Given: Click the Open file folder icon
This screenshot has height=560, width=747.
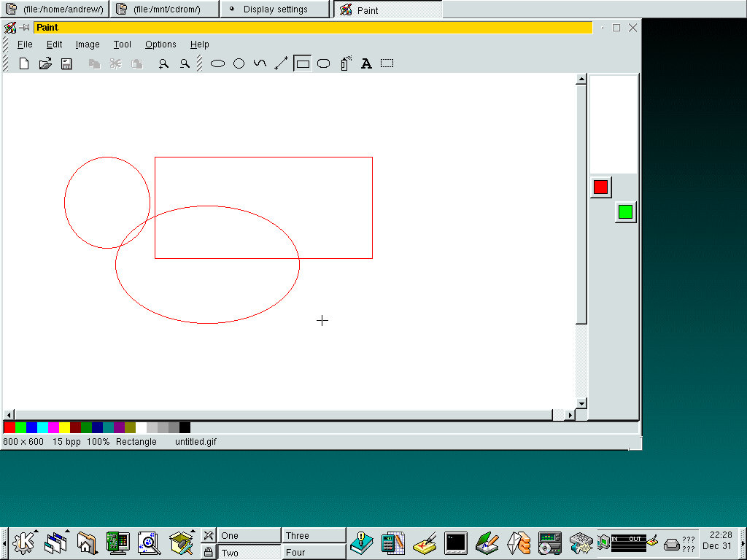Looking at the screenshot, I should pyautogui.click(x=45, y=63).
